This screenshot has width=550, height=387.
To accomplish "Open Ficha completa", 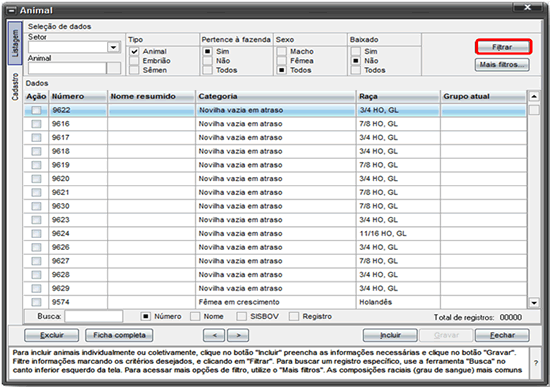I will pyautogui.click(x=119, y=335).
